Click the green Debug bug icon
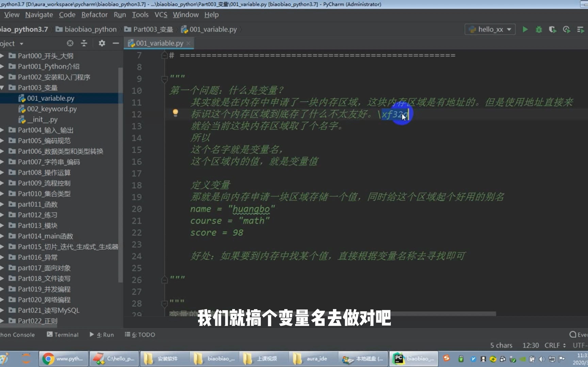 [x=539, y=29]
